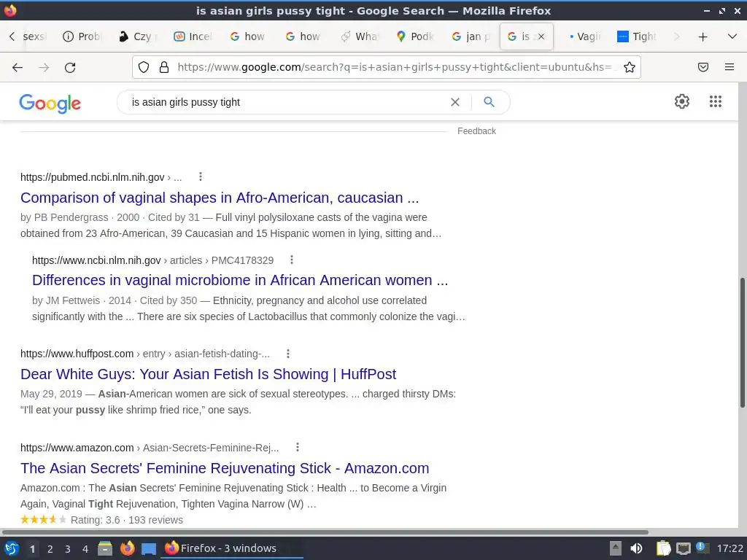Open the network status tray icon
This screenshot has width=747, height=560.
coord(683,548)
